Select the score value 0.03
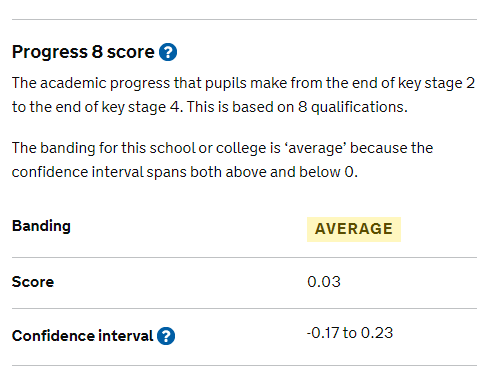The image size is (487, 379). pos(324,282)
